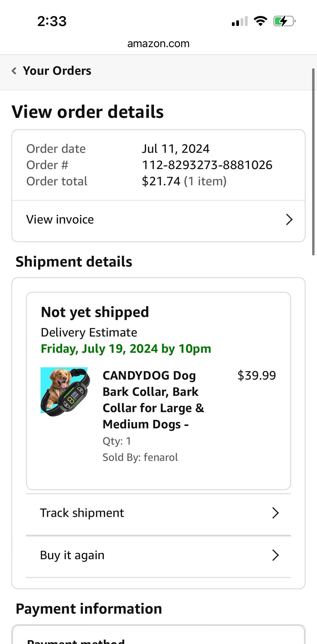Tap the cellular signal bars icon
The image size is (317, 644).
(240, 21)
